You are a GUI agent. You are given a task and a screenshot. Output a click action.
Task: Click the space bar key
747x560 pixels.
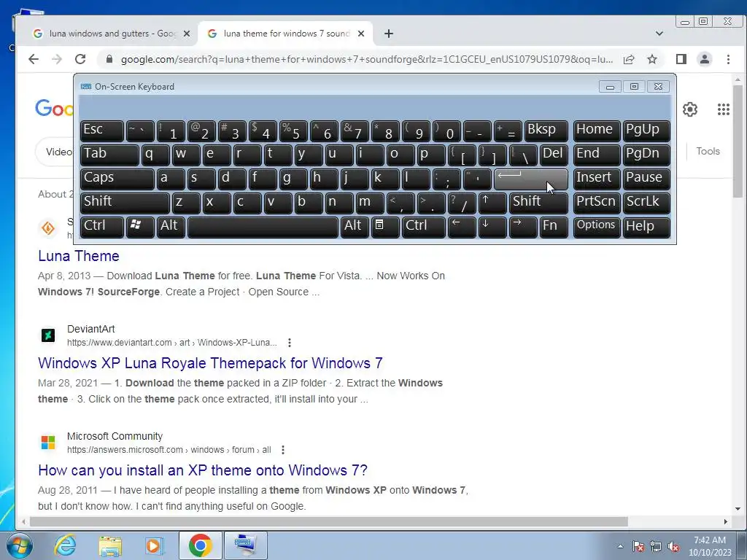click(x=263, y=227)
